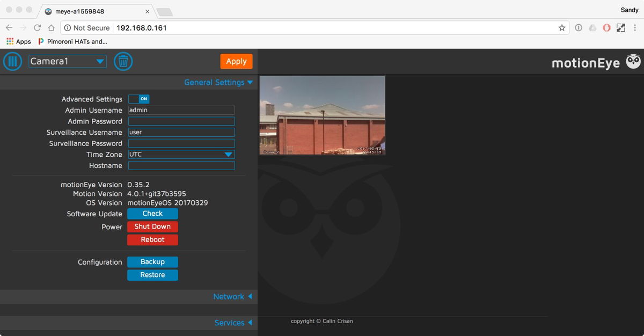
Task: View the Not Secure site information icon
Action: [x=68, y=27]
